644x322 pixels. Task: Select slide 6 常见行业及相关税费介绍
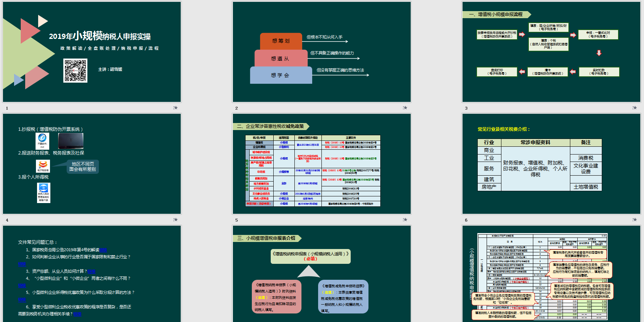[551, 164]
